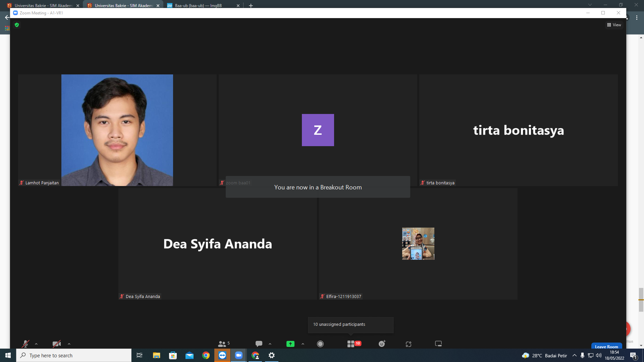Click the Zoom Meeting window logo icon
The image size is (644, 362).
point(15,13)
